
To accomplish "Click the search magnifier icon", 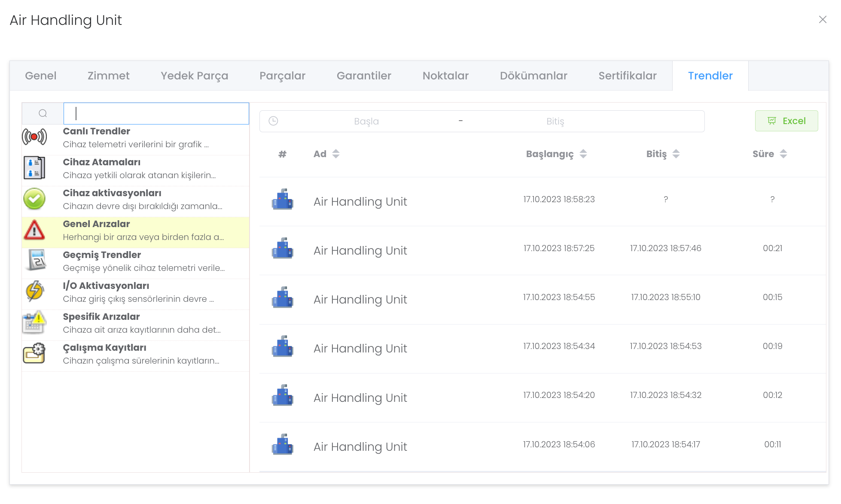I will [x=43, y=113].
